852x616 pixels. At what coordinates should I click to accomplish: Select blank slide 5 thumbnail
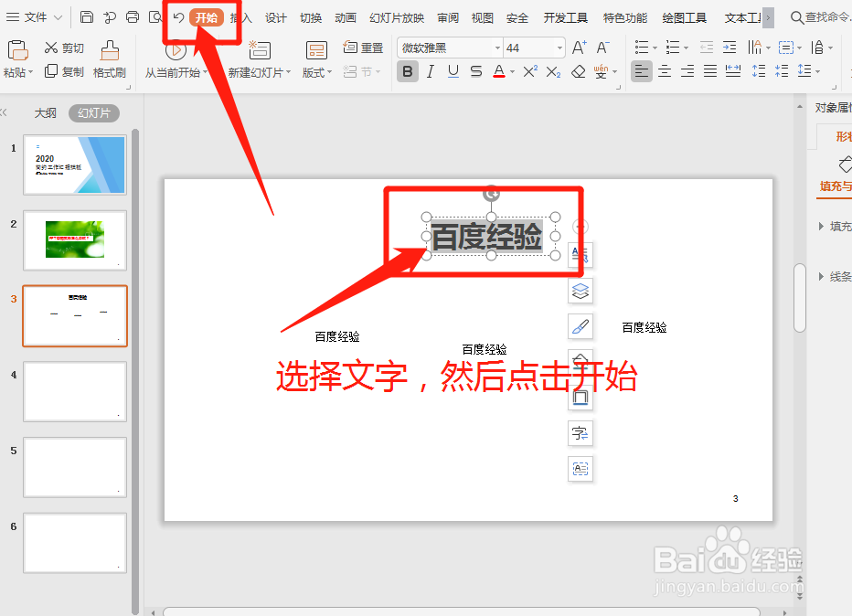click(75, 467)
